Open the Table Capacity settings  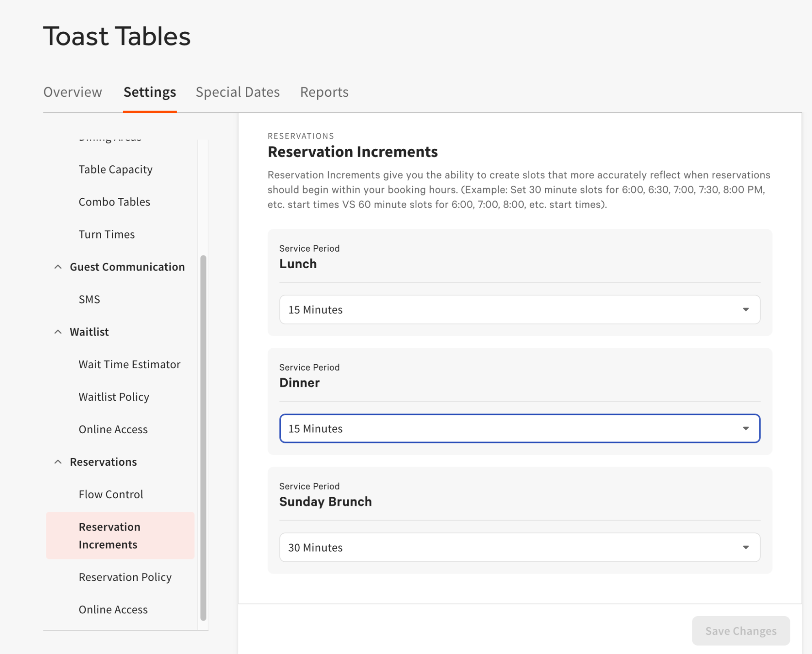point(115,169)
